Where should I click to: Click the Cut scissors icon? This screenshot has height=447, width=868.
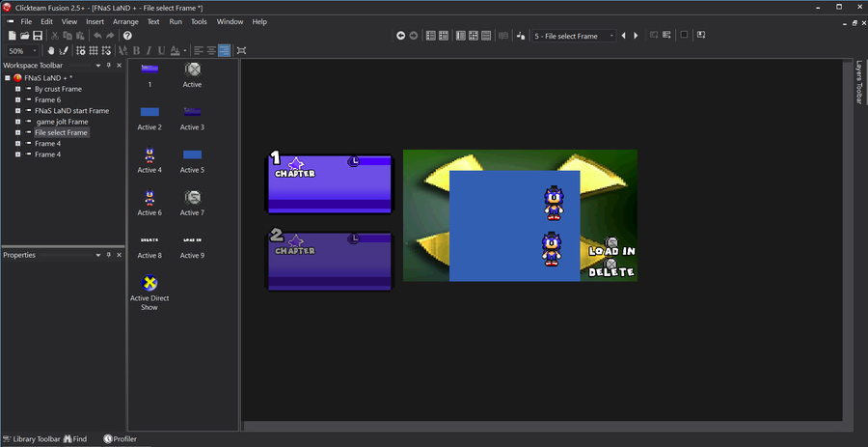pos(55,36)
